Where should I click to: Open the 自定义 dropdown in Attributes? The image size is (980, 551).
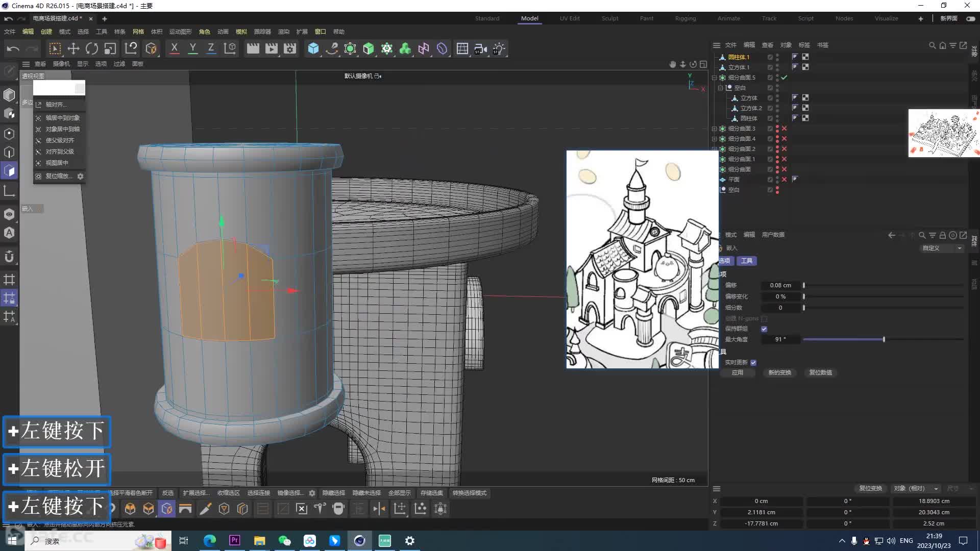[x=942, y=248]
